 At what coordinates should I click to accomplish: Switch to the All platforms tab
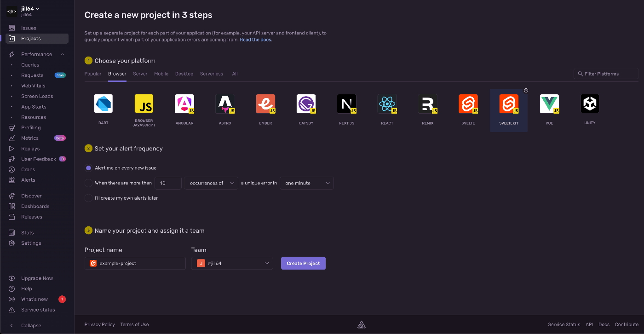[235, 74]
